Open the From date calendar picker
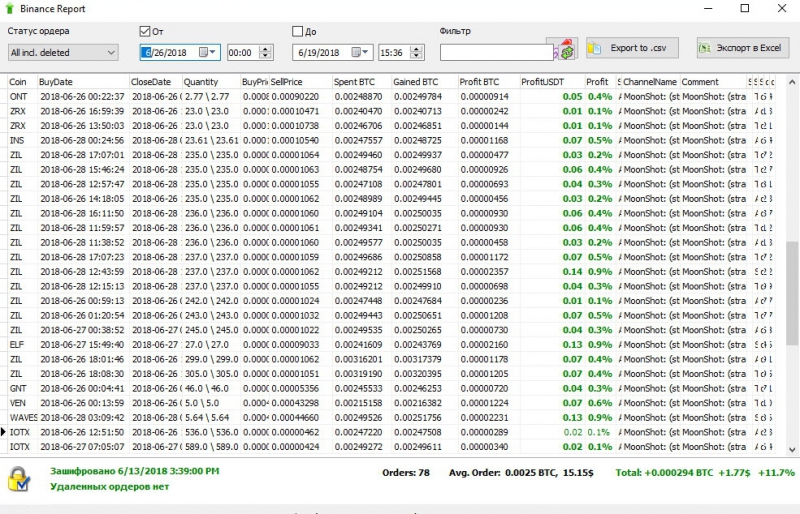This screenshot has height=514, width=800. [206, 53]
